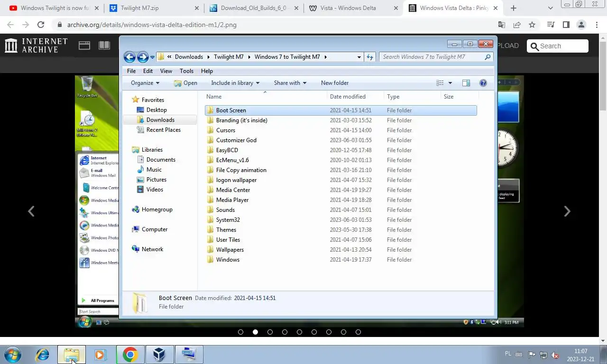Click the EasyBCD folder icon
The width and height of the screenshot is (607, 364).
pos(211,150)
